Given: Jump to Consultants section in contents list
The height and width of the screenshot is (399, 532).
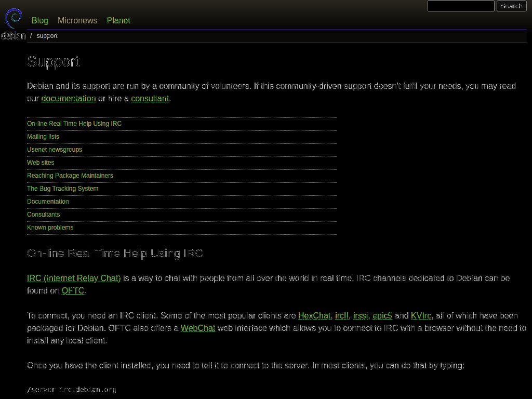Looking at the screenshot, I should pos(44,215).
